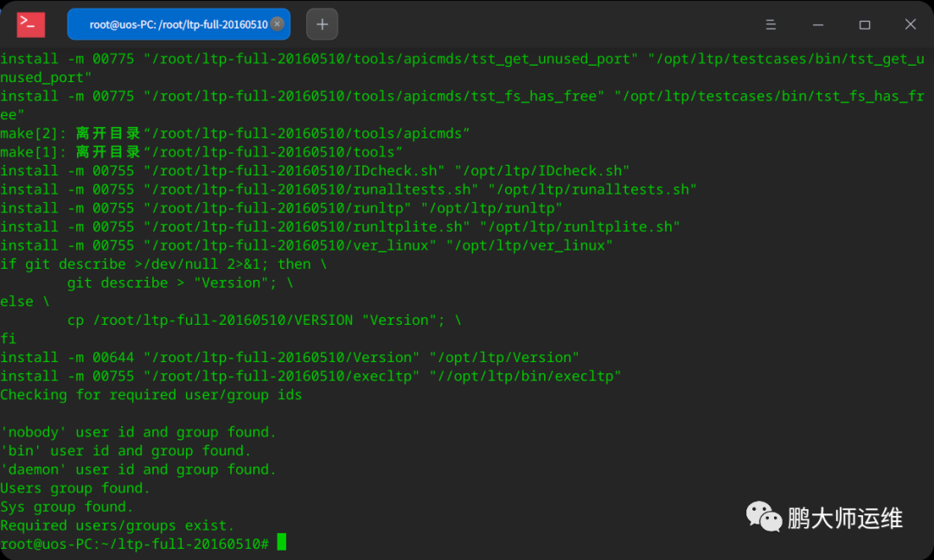
Task: Click the maximize window icon
Action: point(865,24)
